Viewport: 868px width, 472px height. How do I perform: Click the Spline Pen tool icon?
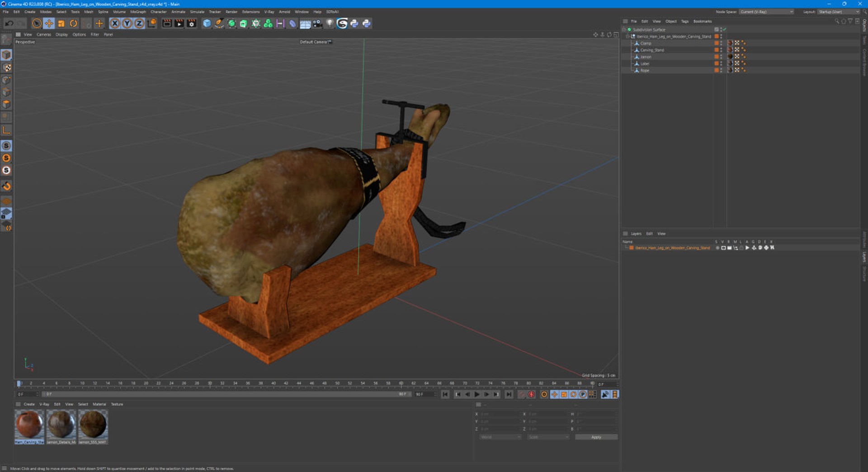coord(219,24)
